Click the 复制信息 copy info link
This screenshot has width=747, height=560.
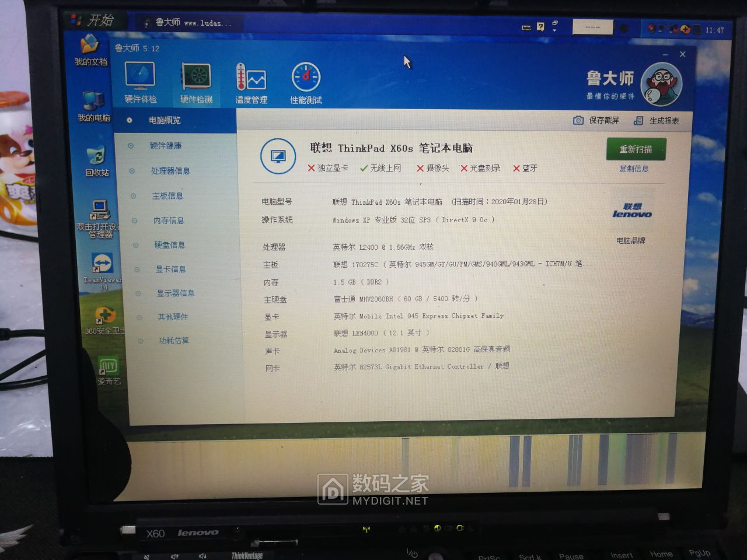pos(634,169)
